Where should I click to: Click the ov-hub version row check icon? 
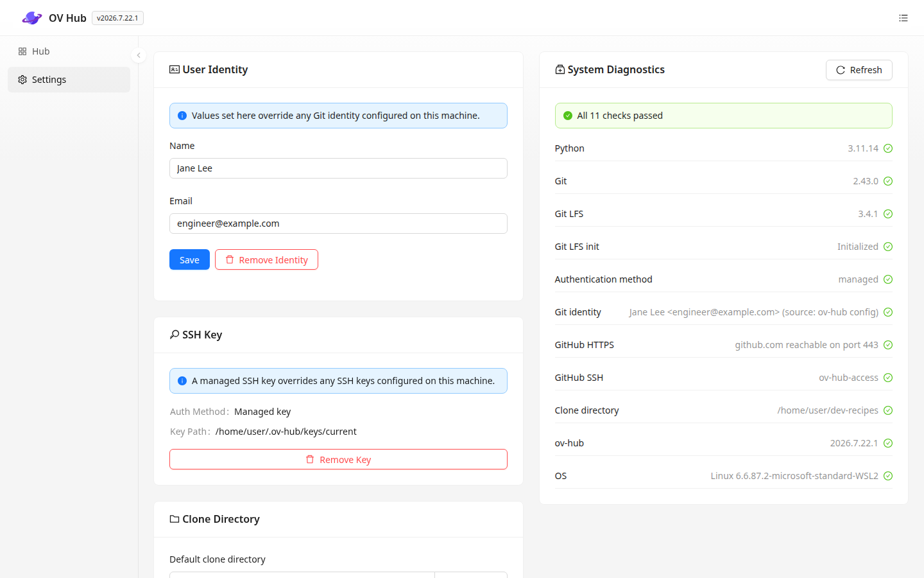point(888,443)
